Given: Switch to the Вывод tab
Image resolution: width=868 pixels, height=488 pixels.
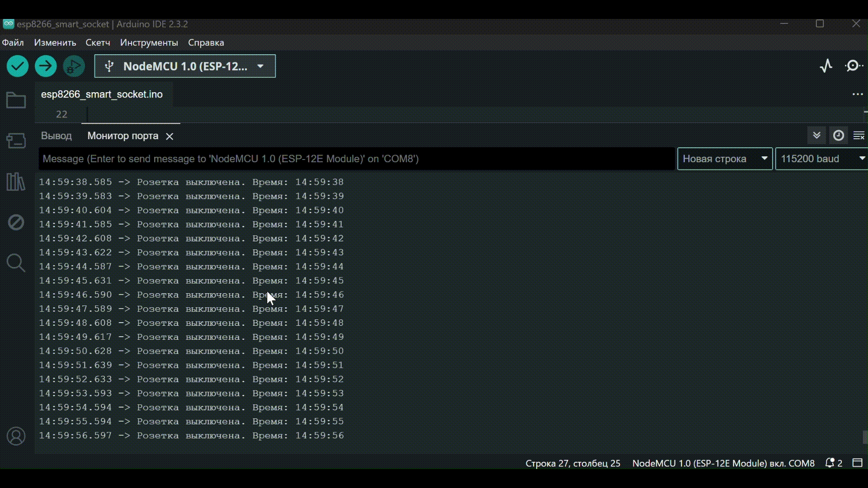Looking at the screenshot, I should (56, 136).
